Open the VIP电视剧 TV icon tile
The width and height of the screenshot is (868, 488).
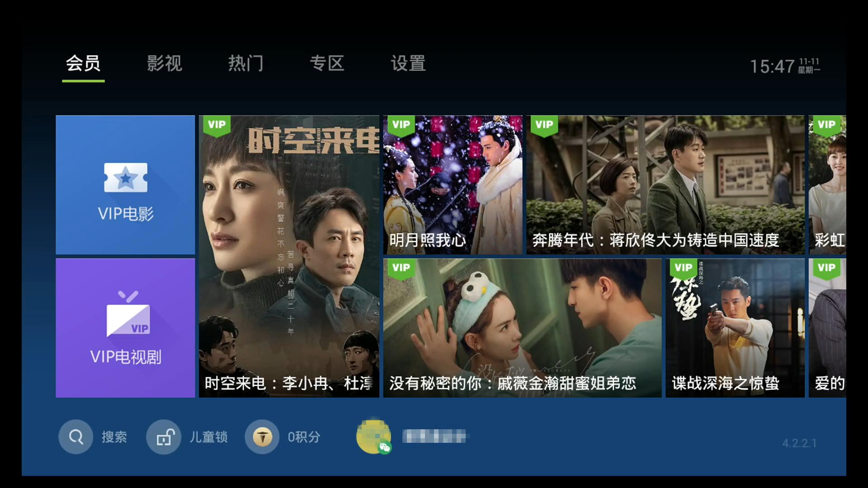(125, 328)
